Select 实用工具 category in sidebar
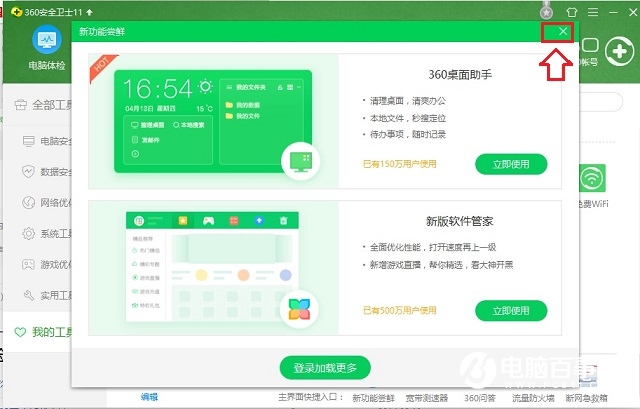The width and height of the screenshot is (640, 409). tap(47, 295)
